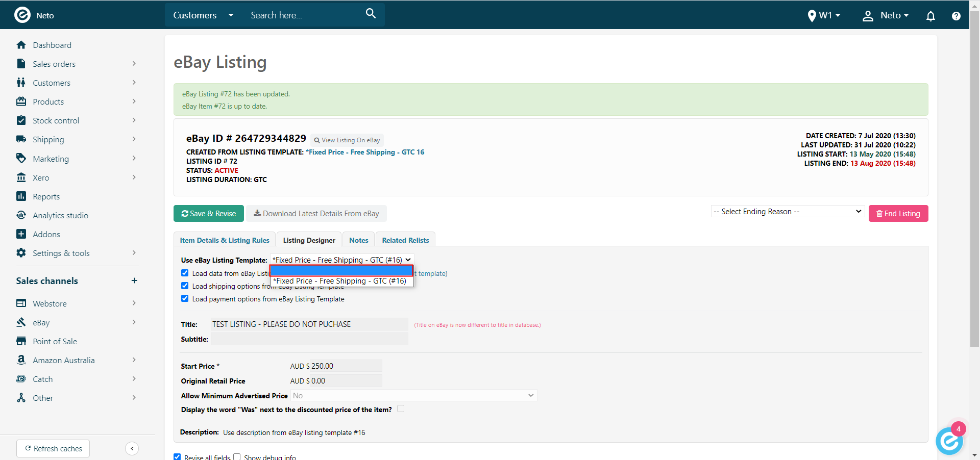Expand the Amazon Australia submenu chevron
The image size is (980, 460).
(134, 360)
